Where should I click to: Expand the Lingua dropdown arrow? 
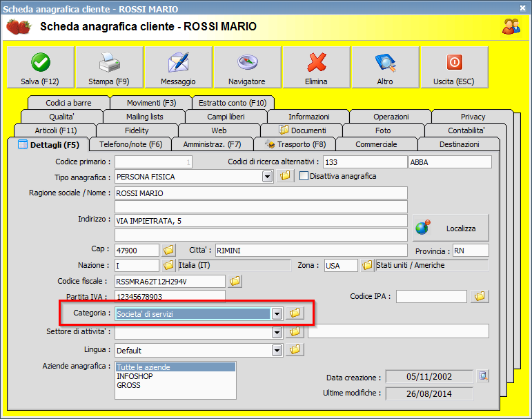click(x=277, y=350)
